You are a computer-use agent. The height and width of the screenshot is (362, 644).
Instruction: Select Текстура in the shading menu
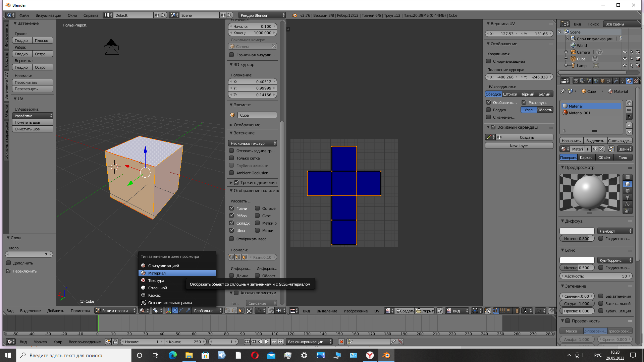coord(156,281)
